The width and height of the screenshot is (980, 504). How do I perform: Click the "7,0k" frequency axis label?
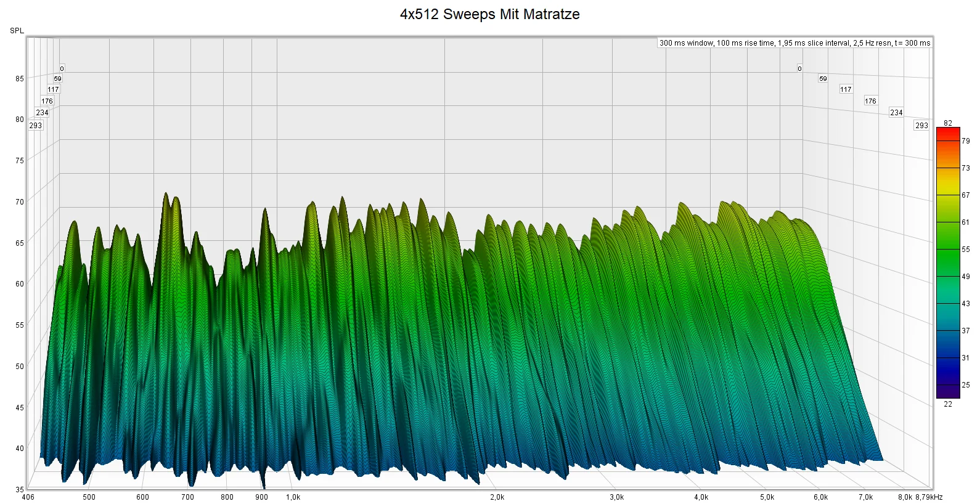(866, 497)
